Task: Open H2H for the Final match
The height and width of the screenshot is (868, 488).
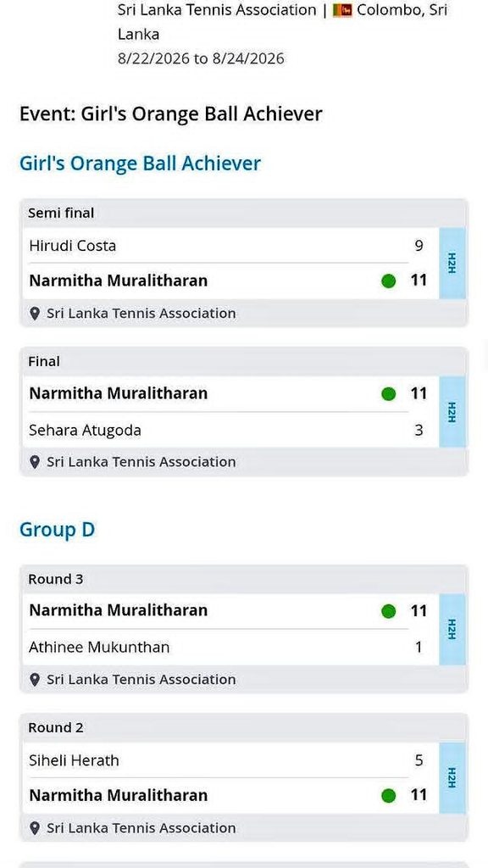Action: click(452, 412)
